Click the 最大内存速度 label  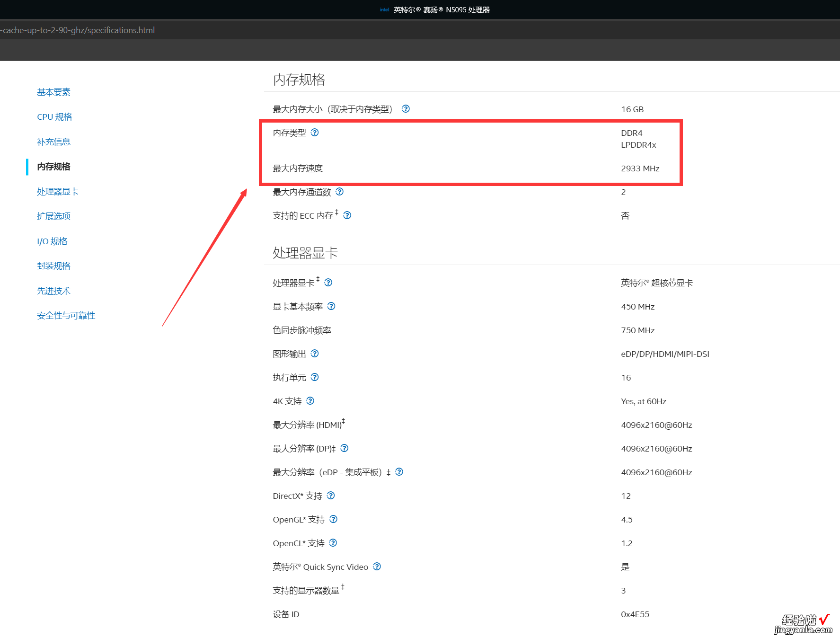point(298,168)
